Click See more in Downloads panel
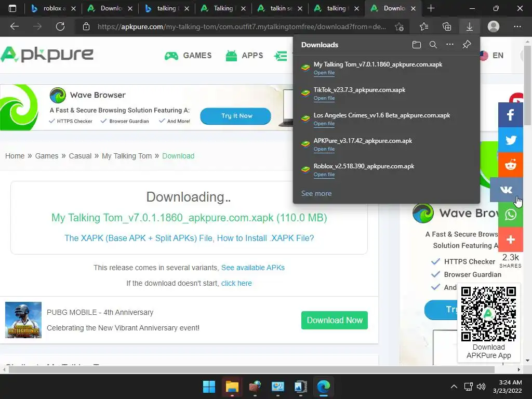Image resolution: width=532 pixels, height=399 pixels. point(316,193)
